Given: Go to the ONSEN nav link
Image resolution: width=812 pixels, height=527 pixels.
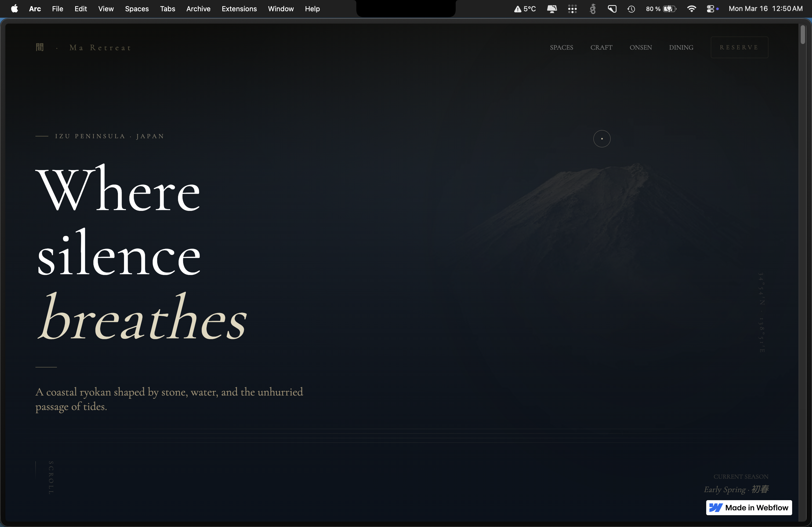Looking at the screenshot, I should [640, 47].
